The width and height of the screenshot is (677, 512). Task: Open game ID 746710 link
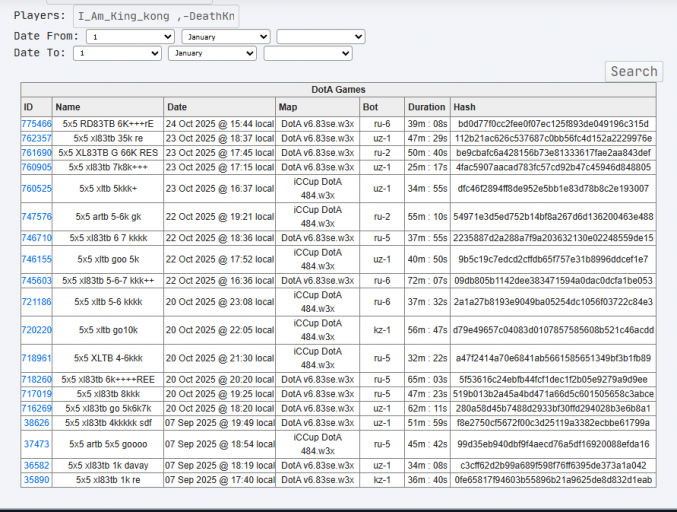tap(36, 238)
